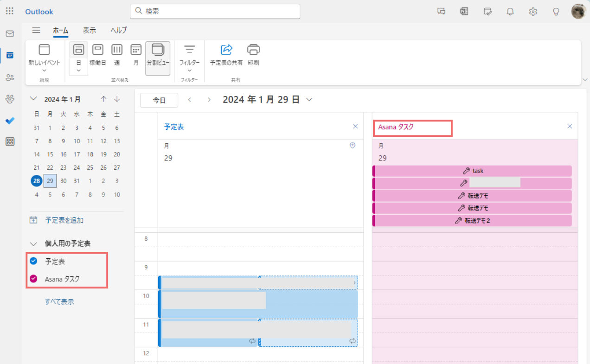Click the location icon in 予定表 day header

coord(353,145)
